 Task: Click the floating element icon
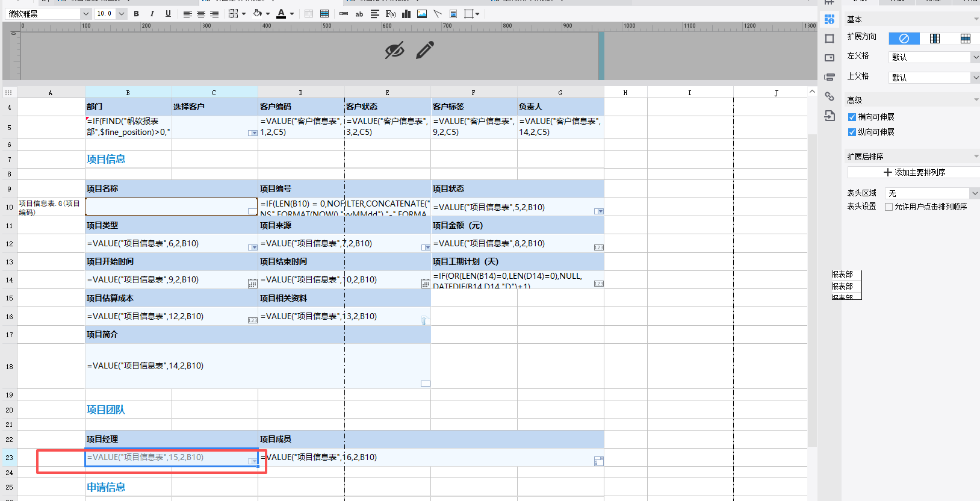(x=469, y=14)
